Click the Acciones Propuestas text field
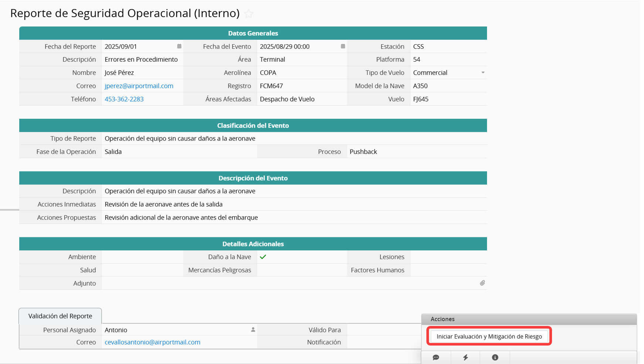The image size is (644, 364). 294,217
